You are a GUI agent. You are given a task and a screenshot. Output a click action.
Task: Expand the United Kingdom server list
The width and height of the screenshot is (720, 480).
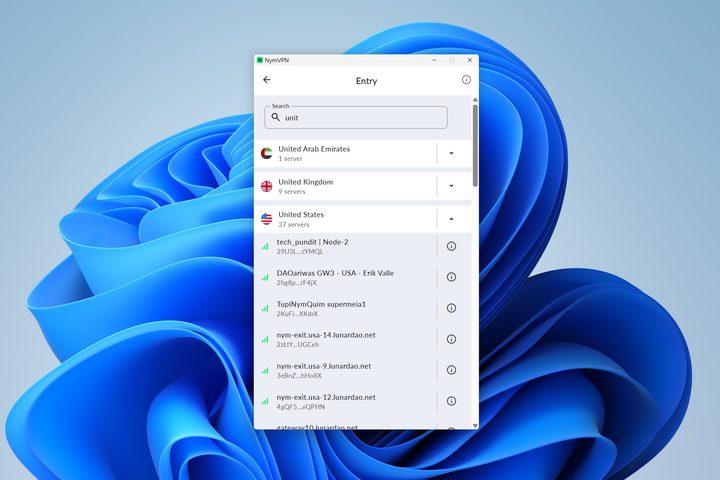(x=451, y=186)
